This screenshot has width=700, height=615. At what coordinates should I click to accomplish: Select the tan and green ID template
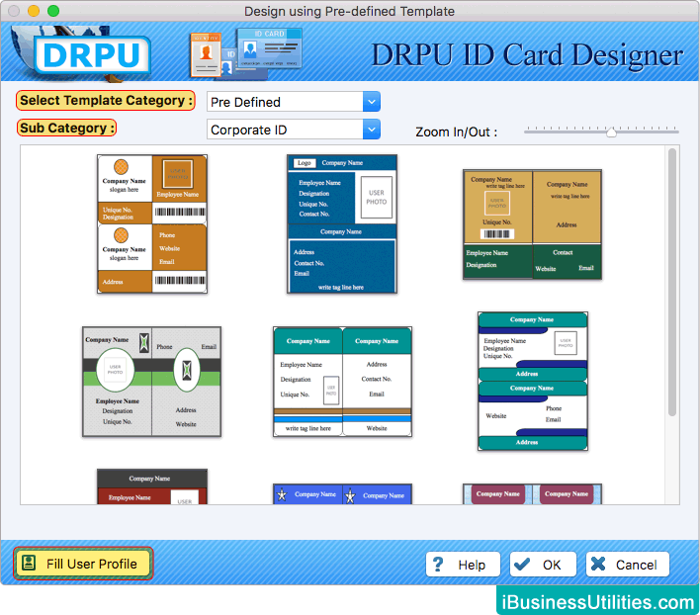tap(532, 224)
